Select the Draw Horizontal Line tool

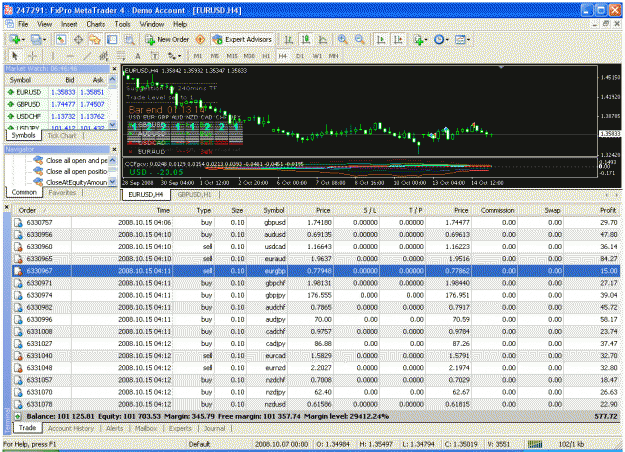pos(70,56)
